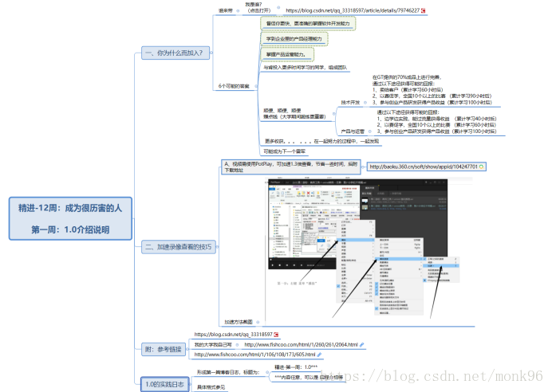Select the '更多收获' node
The width and height of the screenshot is (552, 392).
tap(321, 141)
